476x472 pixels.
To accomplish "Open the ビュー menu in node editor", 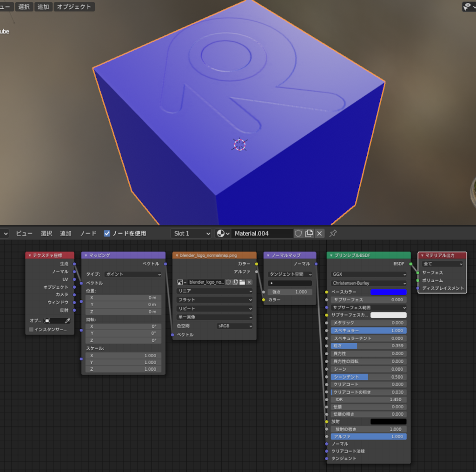I will [24, 233].
